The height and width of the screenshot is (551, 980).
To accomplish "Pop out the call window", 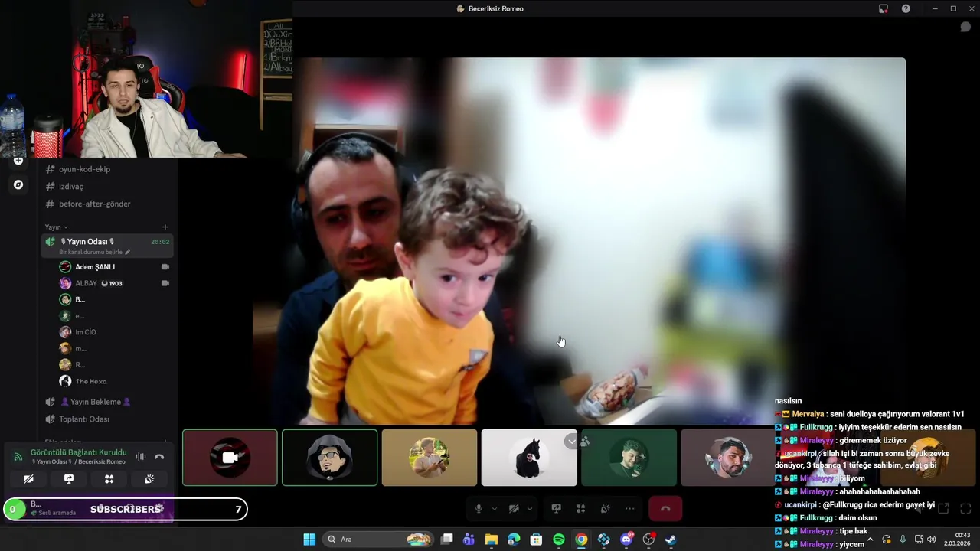I will [x=943, y=509].
